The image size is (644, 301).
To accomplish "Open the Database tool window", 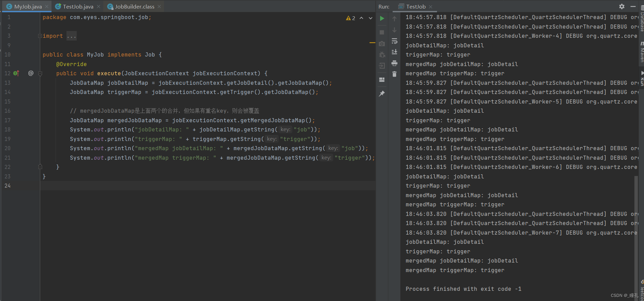I will point(642,18).
